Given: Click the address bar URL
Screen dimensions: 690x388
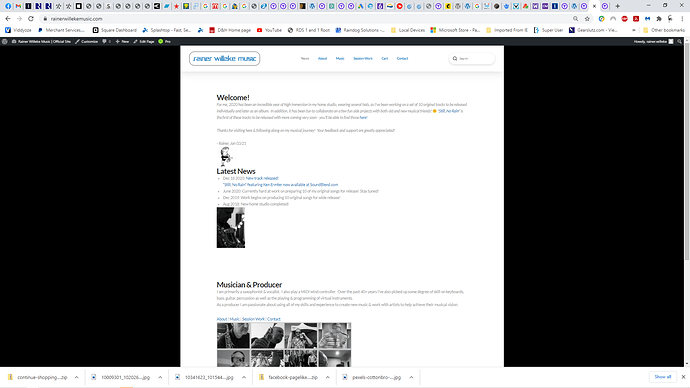Looking at the screenshot, I should click(77, 19).
